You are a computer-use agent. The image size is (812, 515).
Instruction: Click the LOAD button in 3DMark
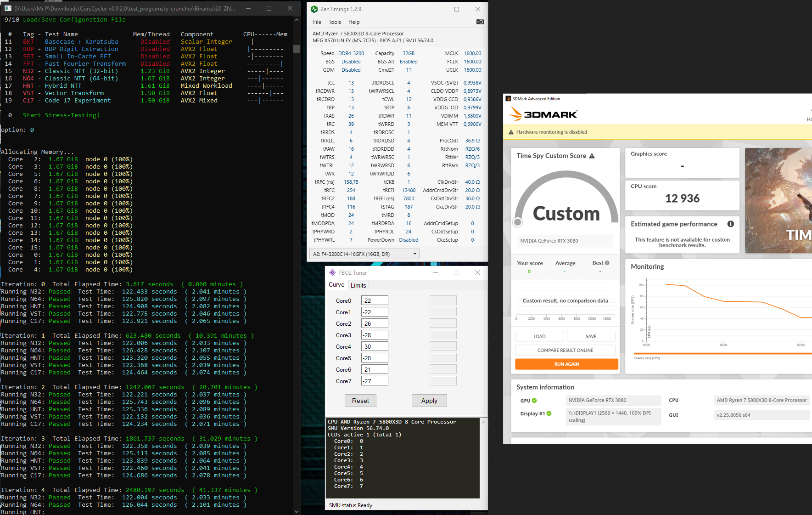[x=539, y=336]
